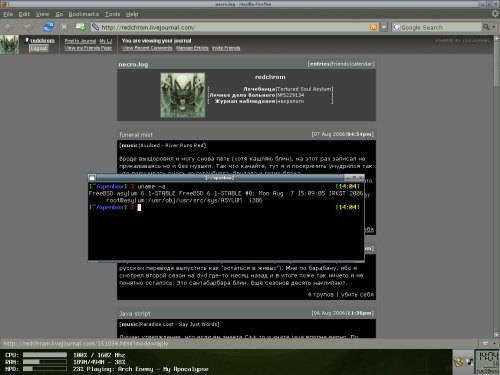Click View Recent Comments link
The image size is (500, 375).
tap(147, 48)
